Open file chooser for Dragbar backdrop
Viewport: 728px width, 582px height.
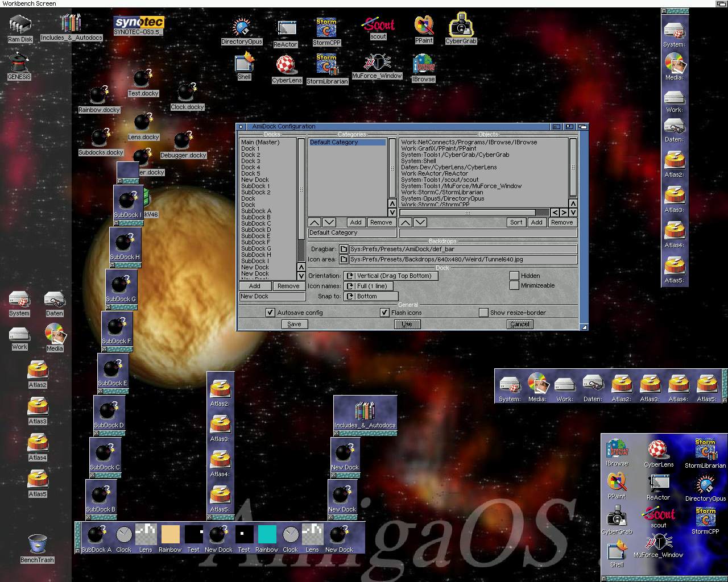pos(344,249)
